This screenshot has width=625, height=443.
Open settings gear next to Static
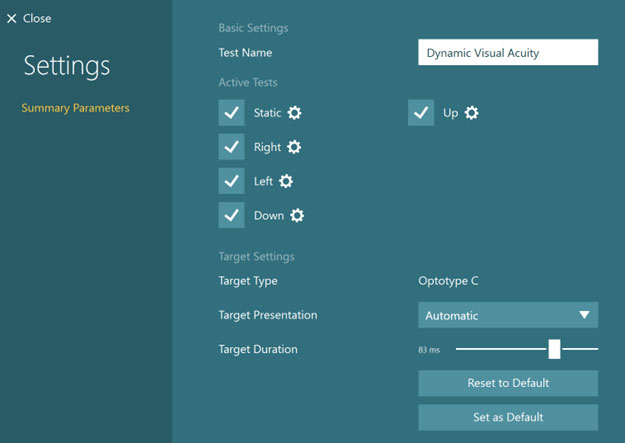pos(295,113)
